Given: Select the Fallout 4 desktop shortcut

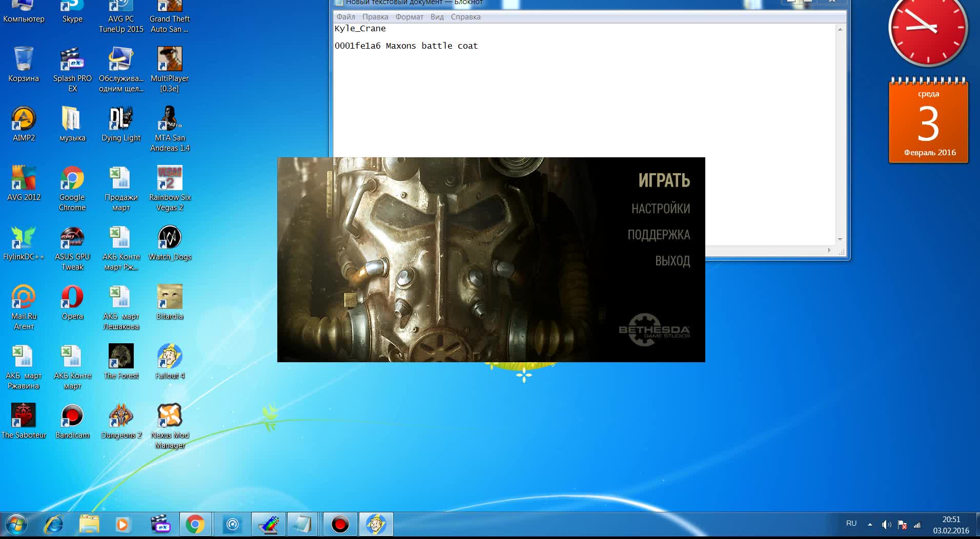Looking at the screenshot, I should (x=170, y=357).
